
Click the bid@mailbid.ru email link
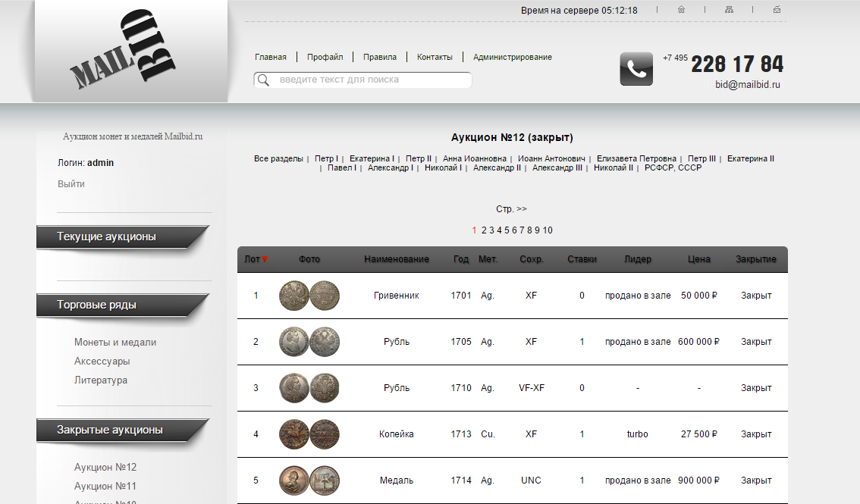[748, 84]
